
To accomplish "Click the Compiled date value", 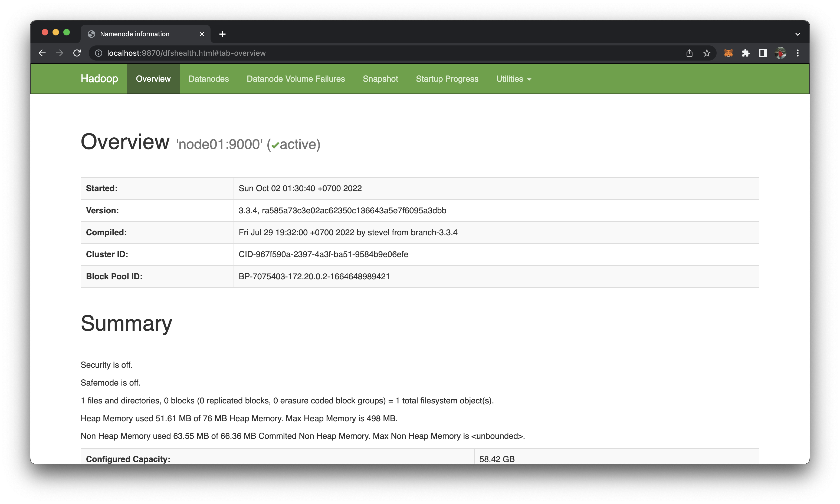I will pyautogui.click(x=348, y=233).
